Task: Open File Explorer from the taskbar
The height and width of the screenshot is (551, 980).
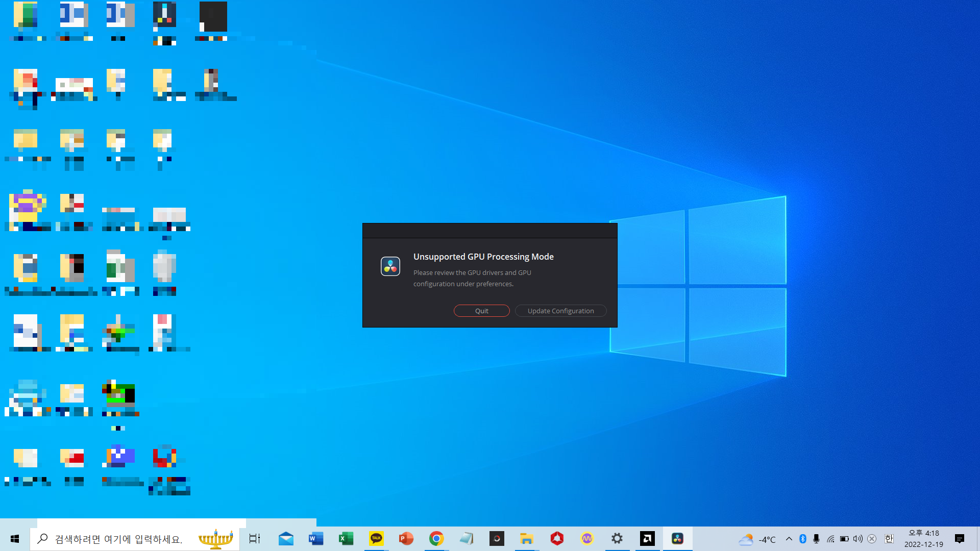Action: pyautogui.click(x=527, y=539)
